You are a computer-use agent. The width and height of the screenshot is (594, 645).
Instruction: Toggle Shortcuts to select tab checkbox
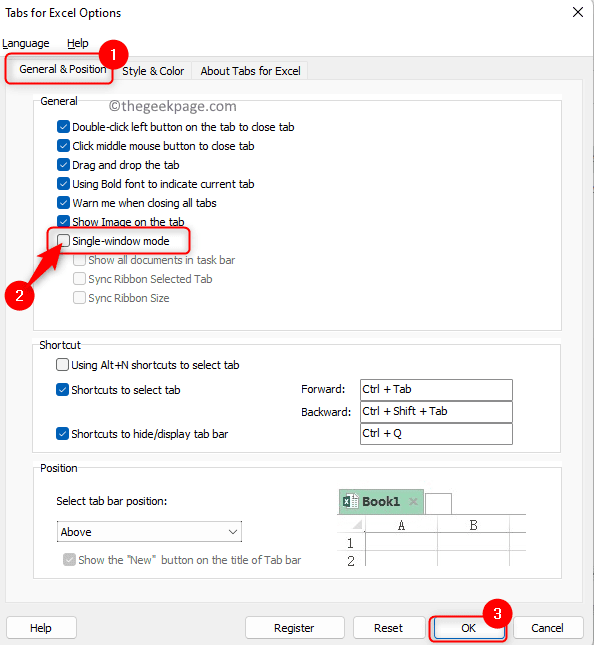click(x=62, y=390)
